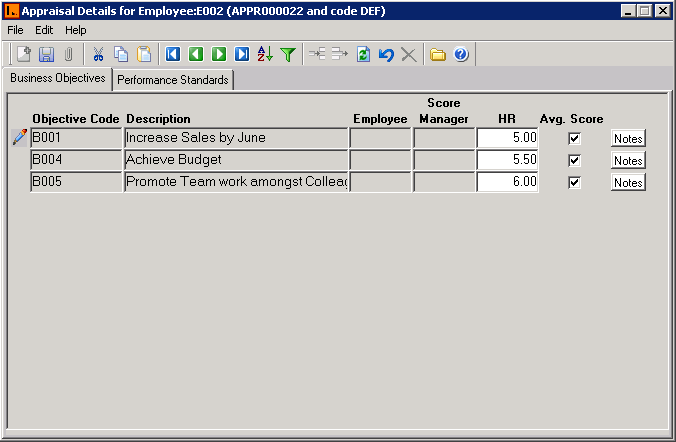Click the A-Z sort icon
This screenshot has width=676, height=442.
coord(265,55)
